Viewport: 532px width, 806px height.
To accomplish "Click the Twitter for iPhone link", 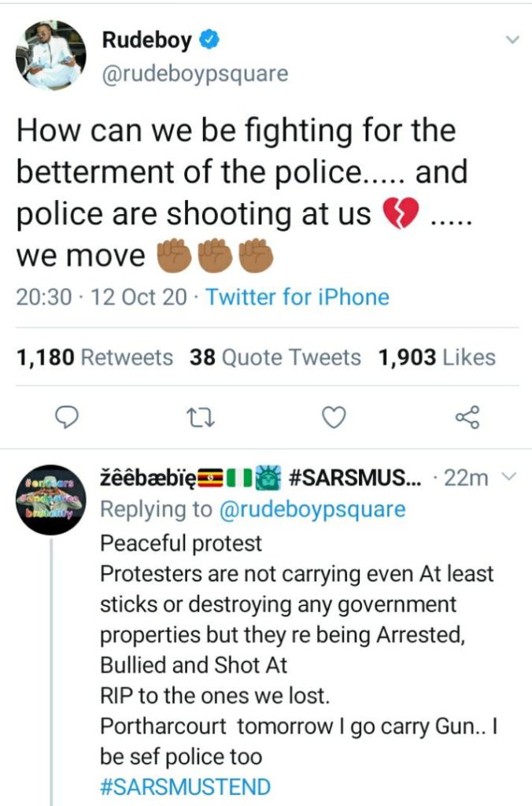I will coord(297,298).
